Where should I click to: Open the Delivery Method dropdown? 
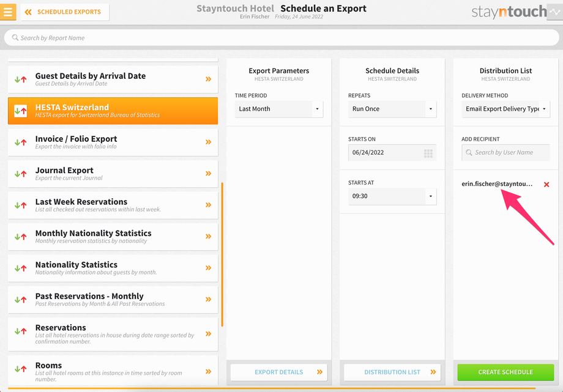click(x=505, y=109)
